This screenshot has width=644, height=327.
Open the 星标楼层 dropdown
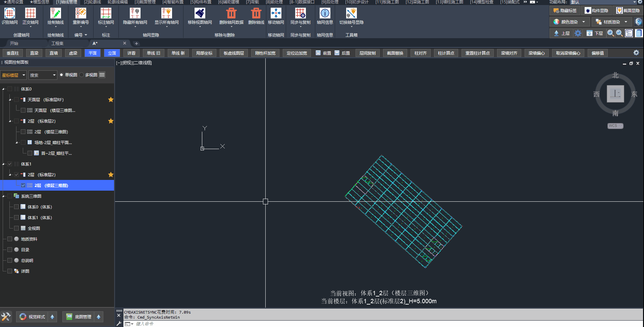pos(13,75)
